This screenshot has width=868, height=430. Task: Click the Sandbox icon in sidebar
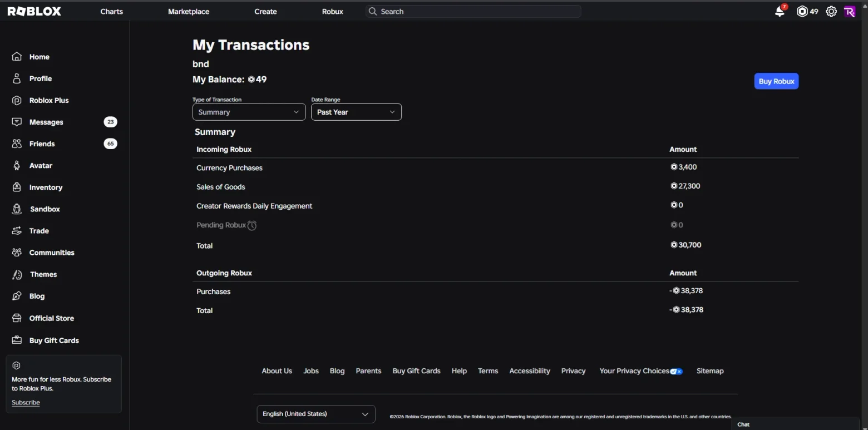pyautogui.click(x=17, y=209)
